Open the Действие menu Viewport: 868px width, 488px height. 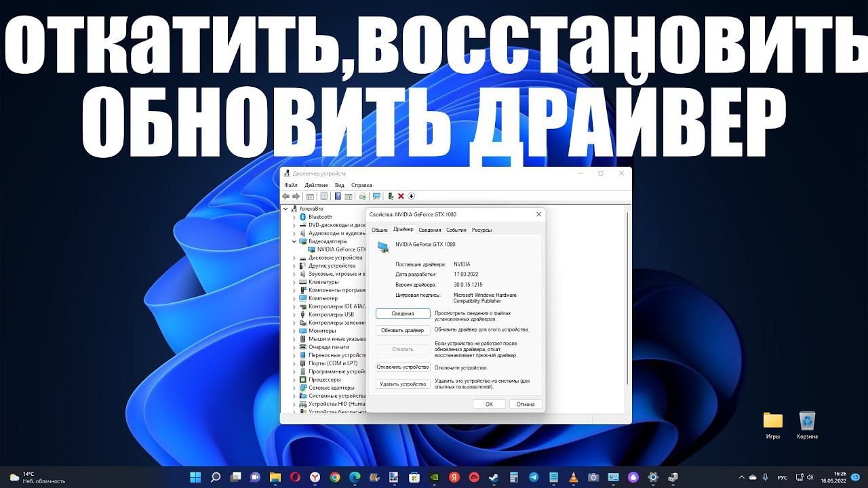316,185
